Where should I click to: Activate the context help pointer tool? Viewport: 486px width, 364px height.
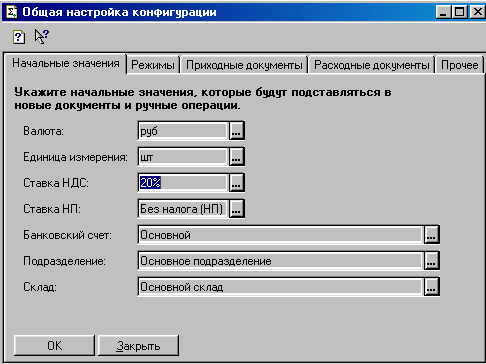41,36
